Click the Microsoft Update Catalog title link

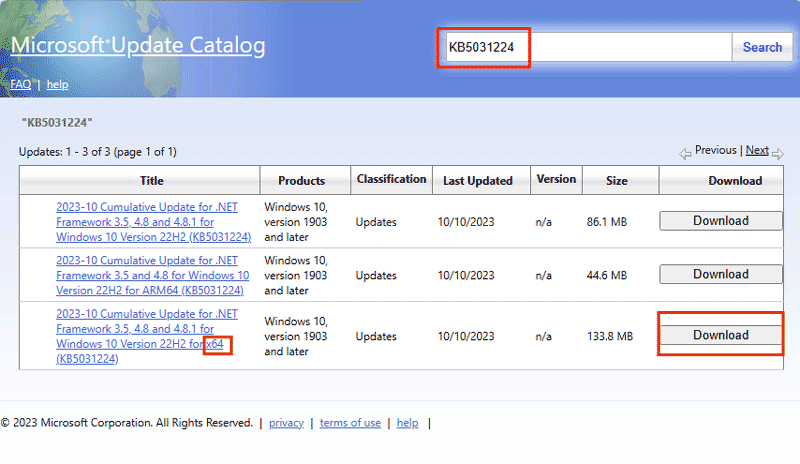pyautogui.click(x=138, y=45)
